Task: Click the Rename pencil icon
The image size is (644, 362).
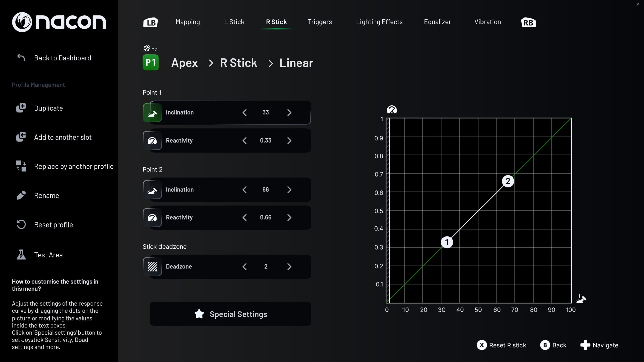Action: (21, 195)
